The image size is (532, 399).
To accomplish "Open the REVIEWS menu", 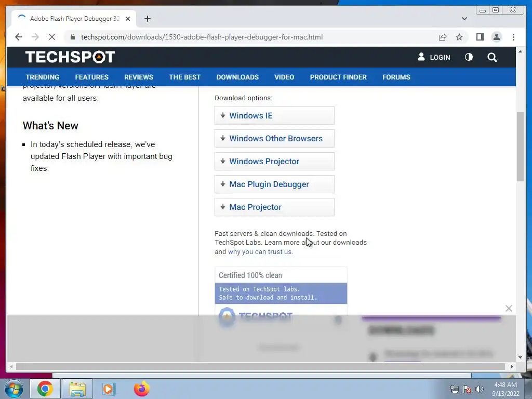I will coord(138,77).
